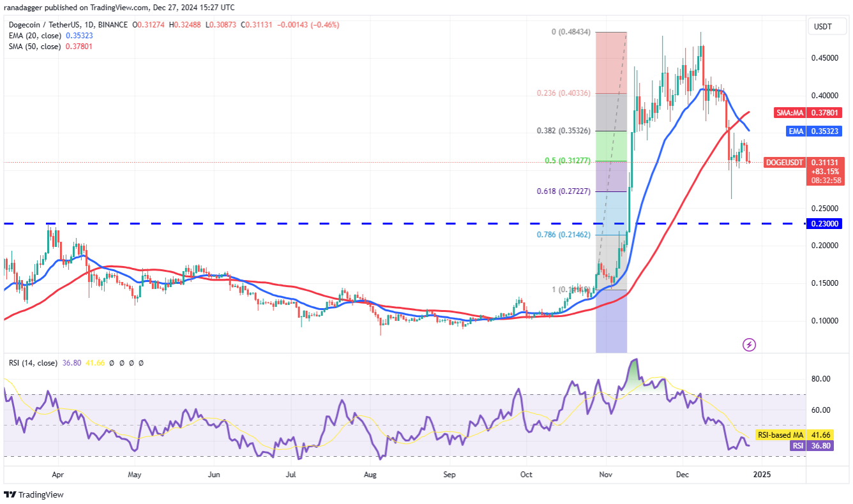
Task: Click the low value L0.30873
Action: 221,25
